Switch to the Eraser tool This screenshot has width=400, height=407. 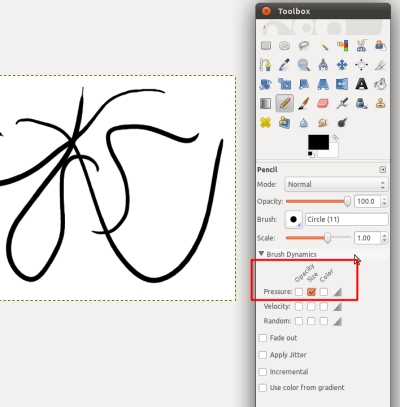click(323, 103)
